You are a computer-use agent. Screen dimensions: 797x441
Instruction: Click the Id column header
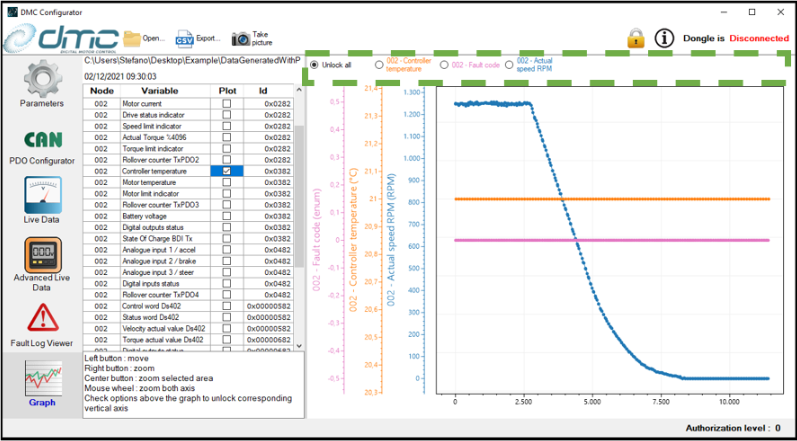[268, 91]
